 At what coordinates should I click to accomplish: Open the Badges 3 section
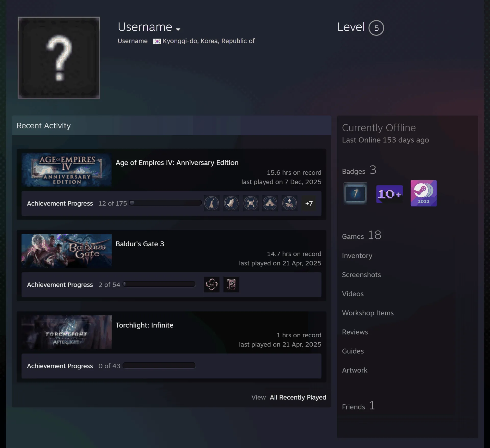tap(359, 170)
